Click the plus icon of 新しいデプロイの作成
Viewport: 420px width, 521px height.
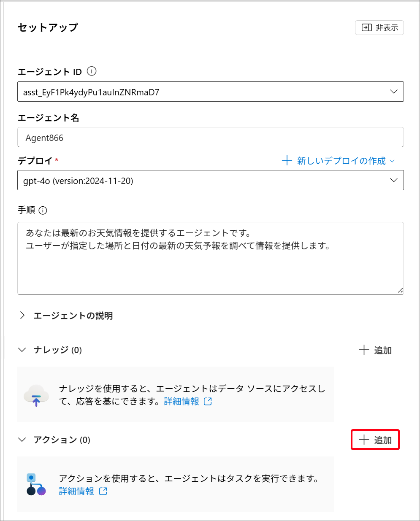pos(287,161)
